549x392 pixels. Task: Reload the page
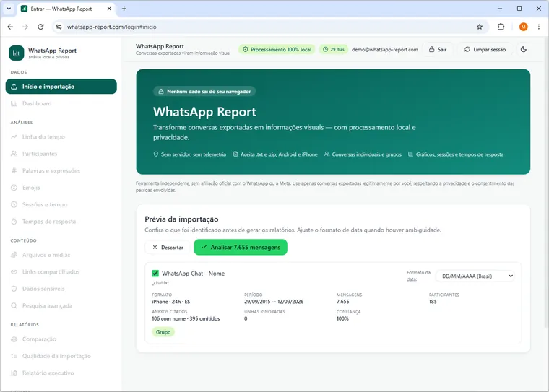40,27
